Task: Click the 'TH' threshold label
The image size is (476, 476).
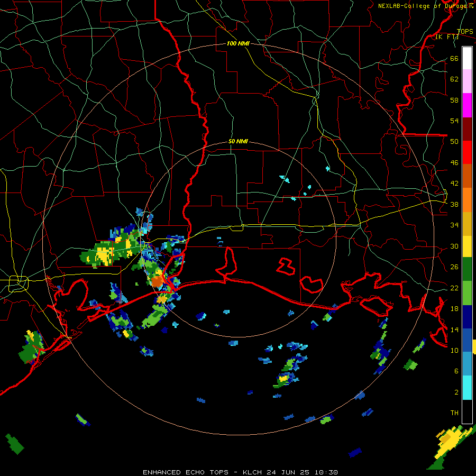Action: [454, 413]
